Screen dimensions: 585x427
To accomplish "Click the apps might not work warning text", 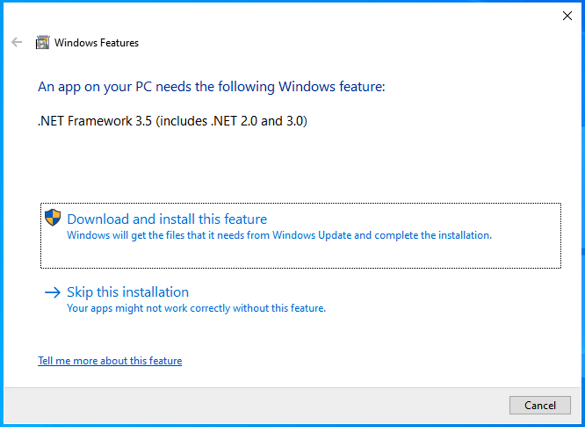I will coord(196,308).
